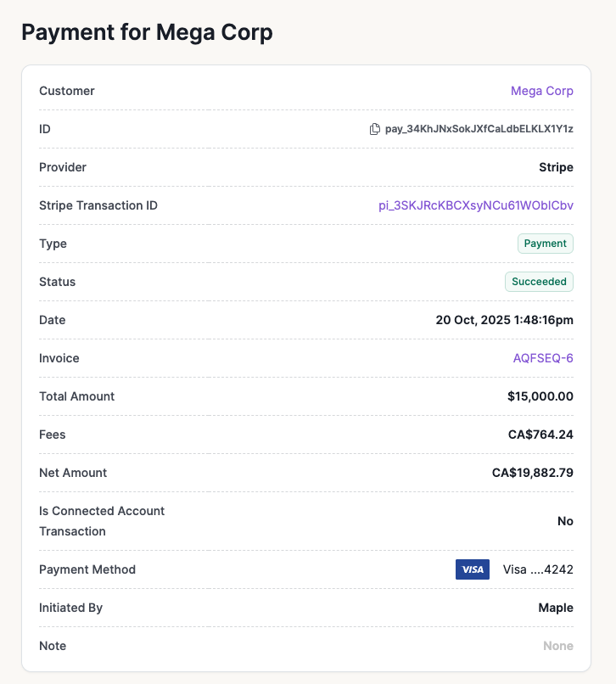Viewport: 616px width, 684px height.
Task: Click the Payment for Mega Corp heading
Action: pos(147,32)
